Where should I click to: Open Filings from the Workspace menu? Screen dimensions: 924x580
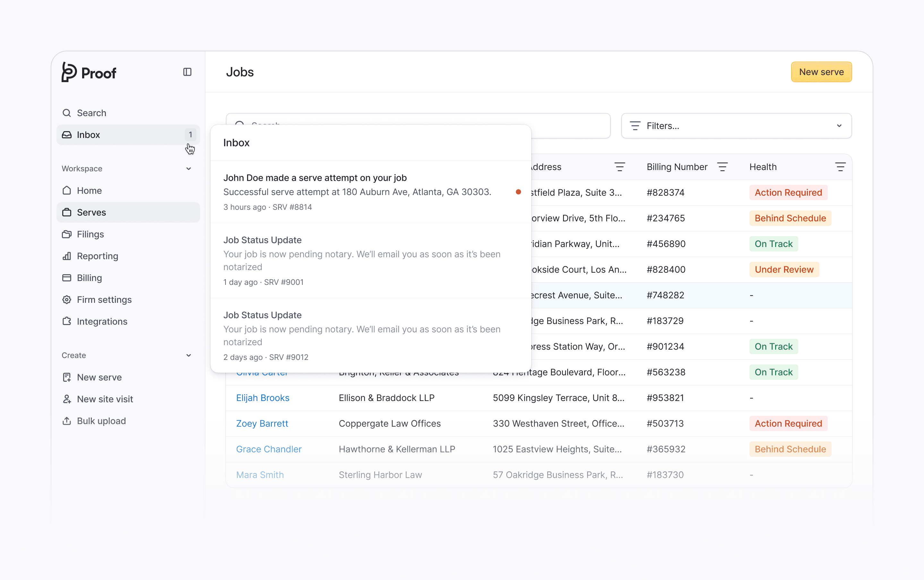[90, 234]
